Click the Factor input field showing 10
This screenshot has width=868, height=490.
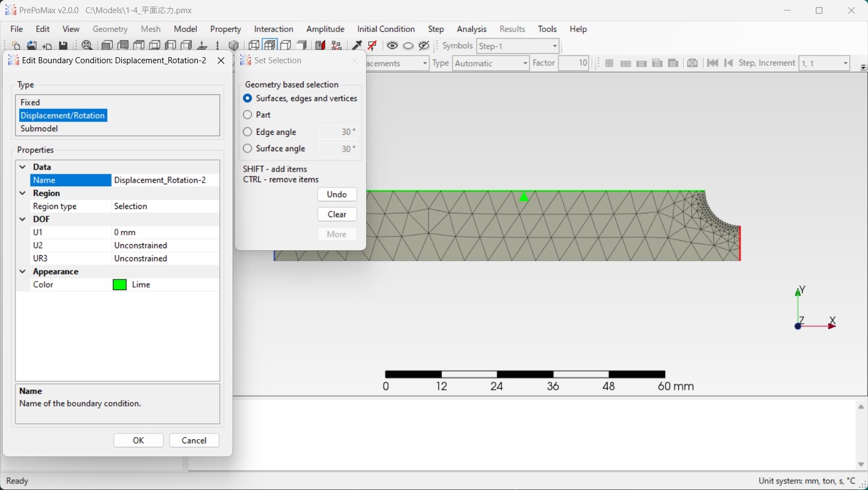573,63
